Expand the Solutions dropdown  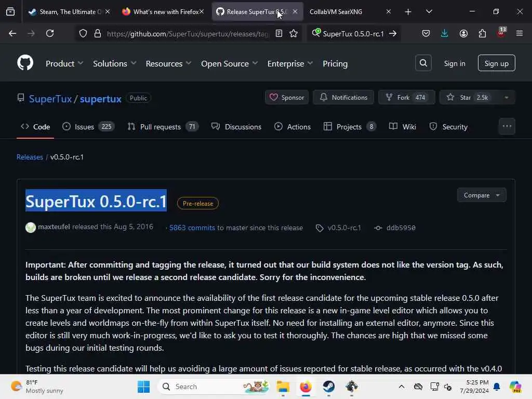pos(115,63)
